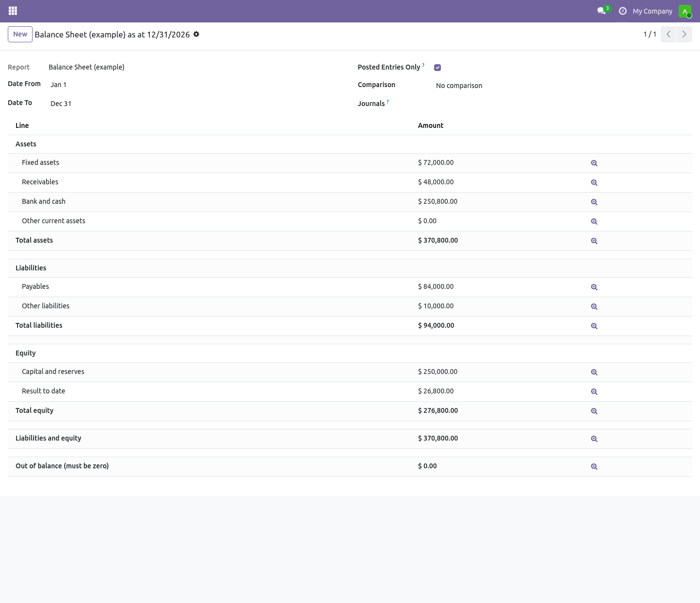The image size is (700, 603).
Task: Inspect Other liabilities with magnifier icon
Action: 594,307
